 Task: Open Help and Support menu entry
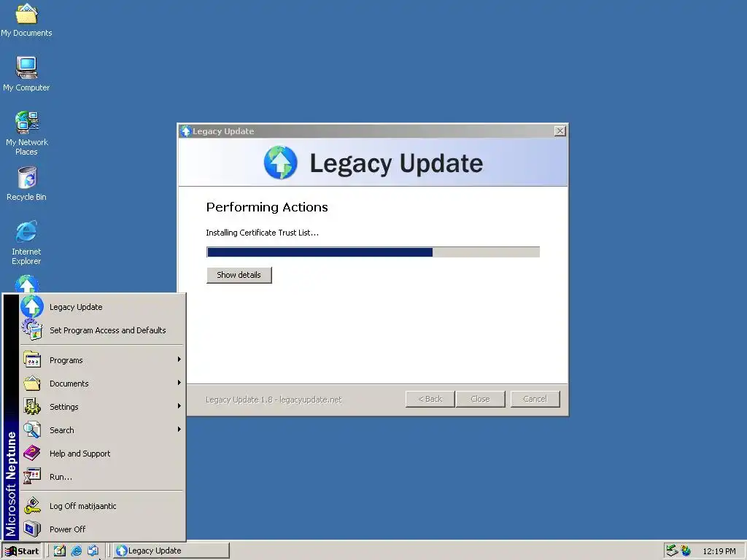tap(102, 454)
